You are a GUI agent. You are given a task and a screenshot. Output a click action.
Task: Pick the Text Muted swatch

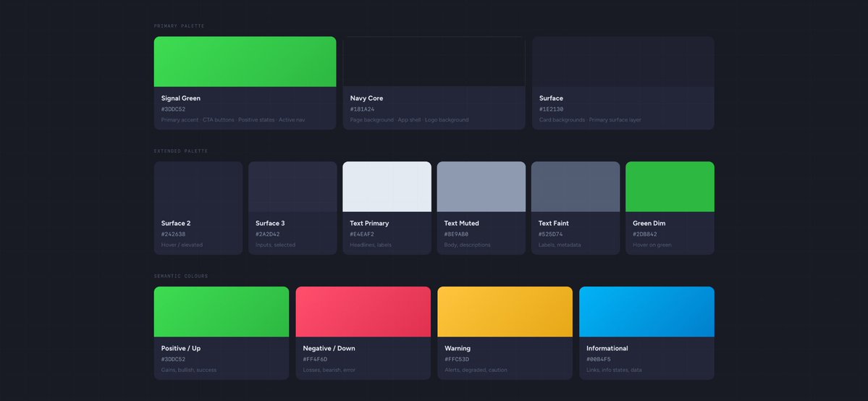click(x=481, y=187)
